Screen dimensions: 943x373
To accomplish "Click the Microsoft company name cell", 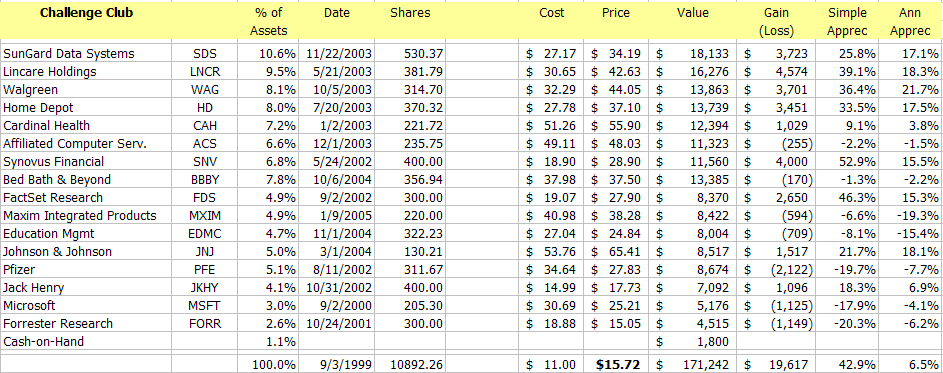I will (x=86, y=306).
